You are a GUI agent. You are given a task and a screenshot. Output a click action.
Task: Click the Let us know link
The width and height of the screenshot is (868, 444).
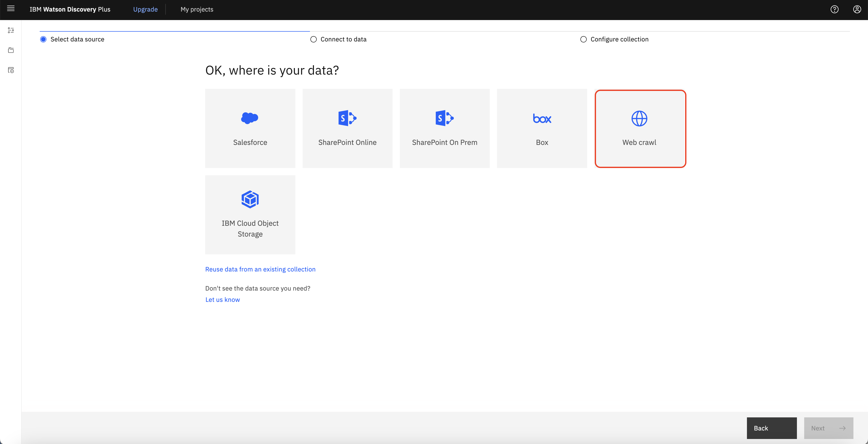point(222,300)
